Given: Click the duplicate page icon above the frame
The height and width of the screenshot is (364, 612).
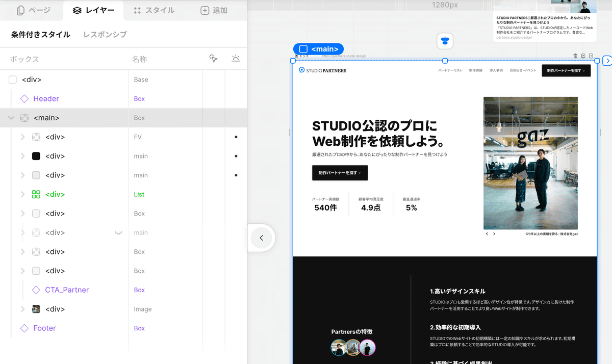Looking at the screenshot, I should pos(583,56).
